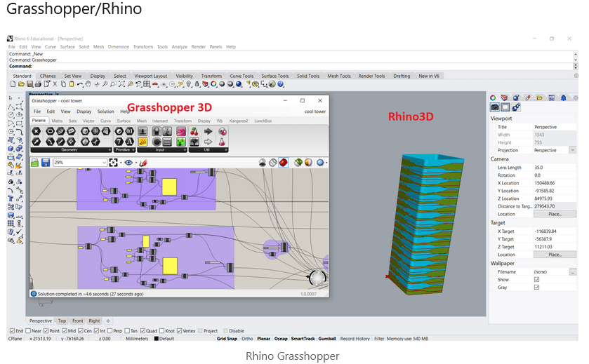The height and width of the screenshot is (364, 589).
Task: Switch to the Curve Tools toolbar tab
Action: coord(241,76)
